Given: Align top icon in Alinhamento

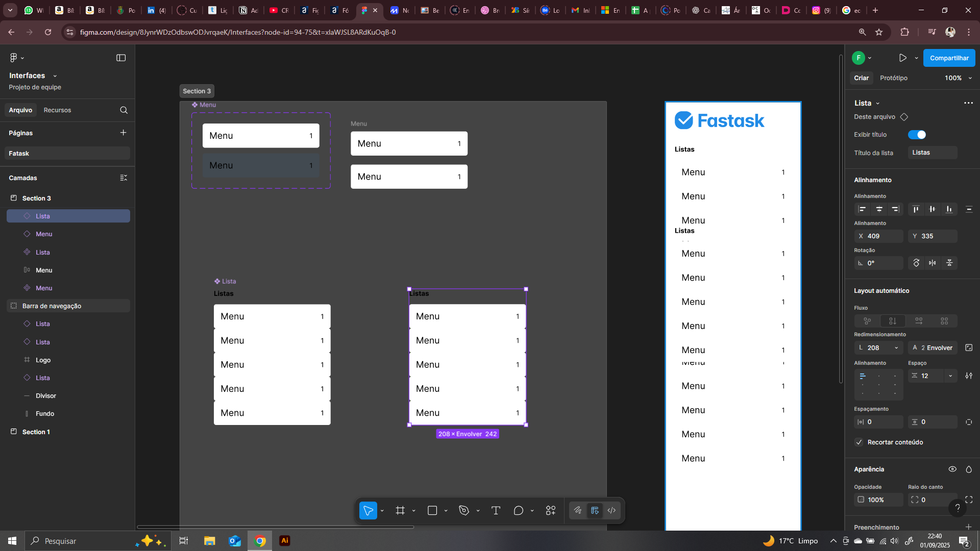Looking at the screenshot, I should point(916,209).
